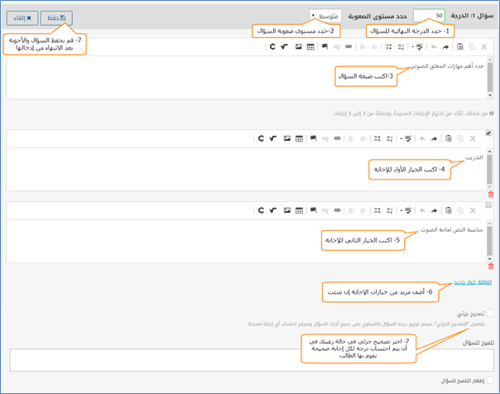
Task: Click down arrow of second answer scrollbar
Action: [x=490, y=259]
